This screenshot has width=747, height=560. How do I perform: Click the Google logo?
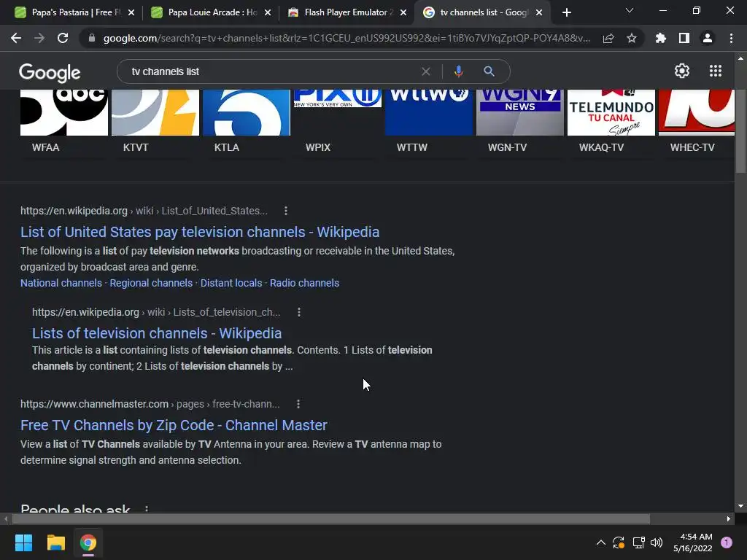tap(50, 72)
